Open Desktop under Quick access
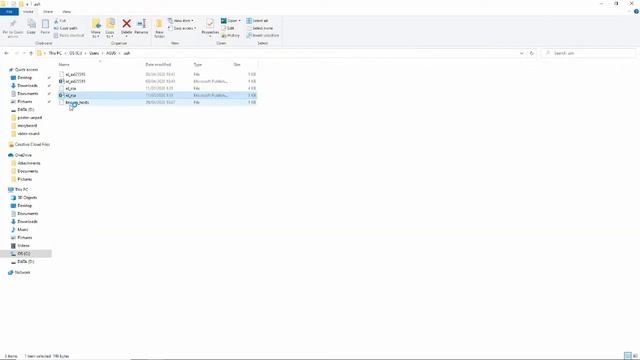 24,78
